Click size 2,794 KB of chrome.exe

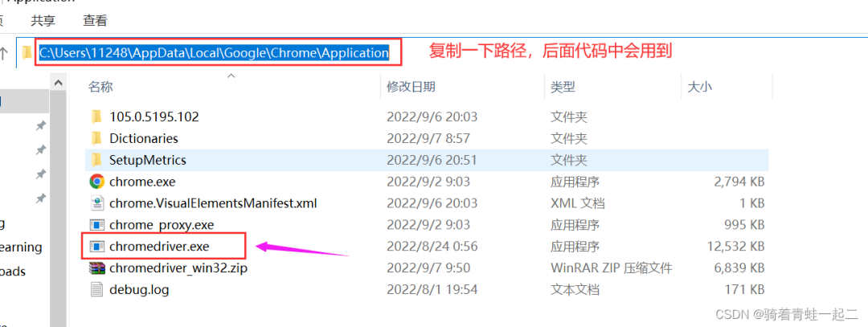[x=739, y=182]
